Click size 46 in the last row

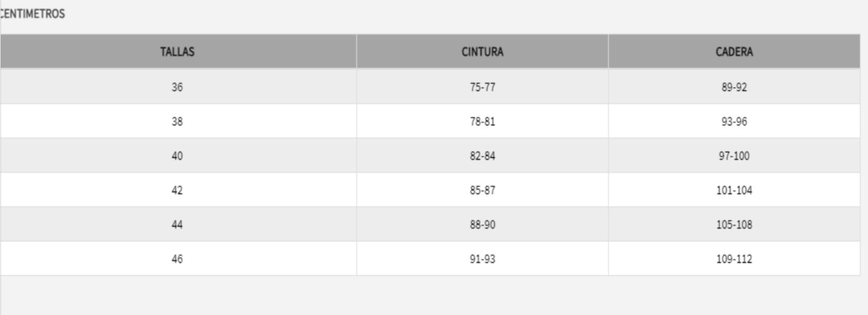pos(177,259)
